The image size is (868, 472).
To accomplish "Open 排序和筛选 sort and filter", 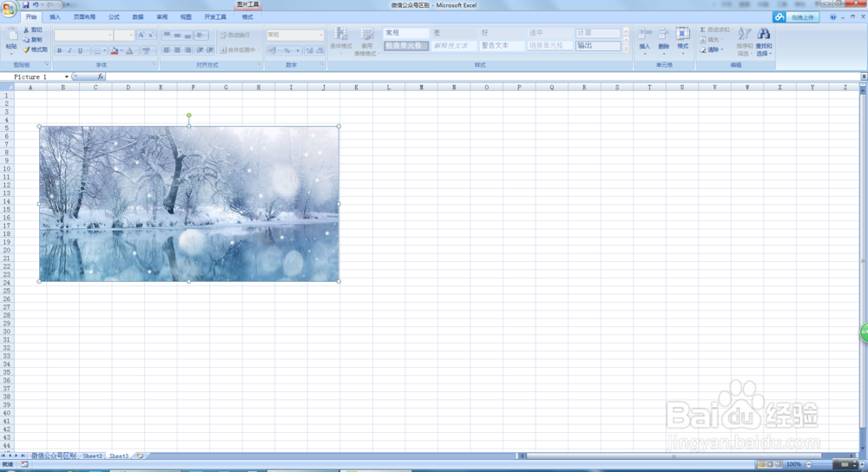I will tap(745, 41).
